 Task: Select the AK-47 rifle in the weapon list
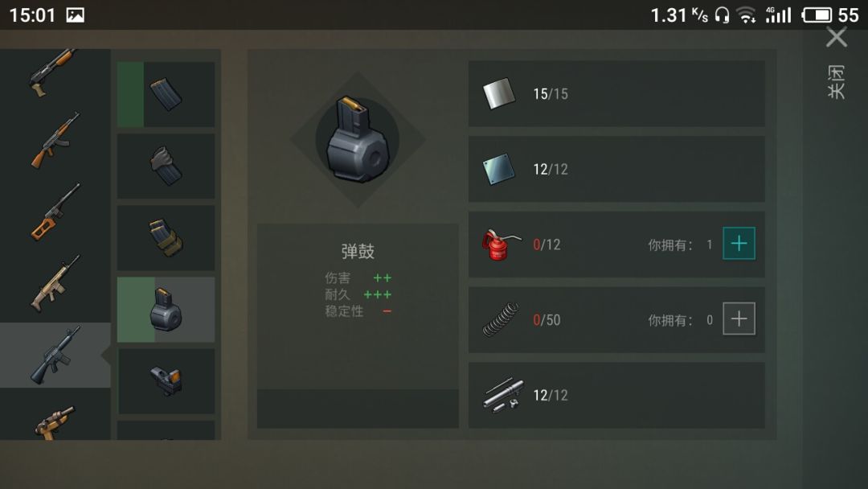coord(55,140)
